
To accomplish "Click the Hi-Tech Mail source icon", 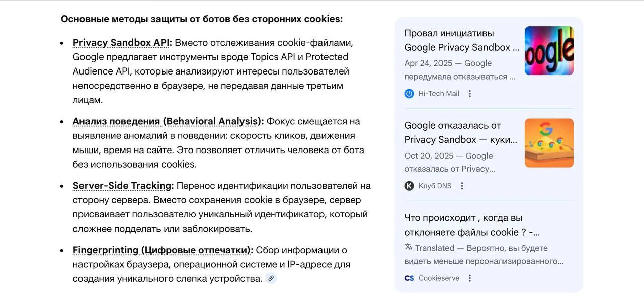I will (409, 94).
